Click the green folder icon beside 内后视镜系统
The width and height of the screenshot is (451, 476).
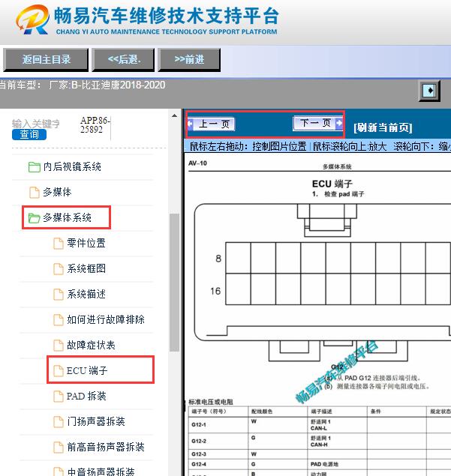pyautogui.click(x=35, y=167)
